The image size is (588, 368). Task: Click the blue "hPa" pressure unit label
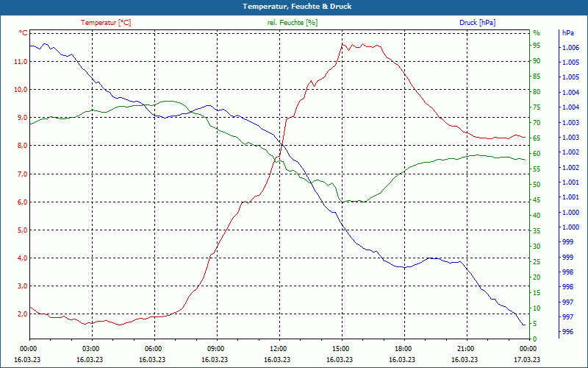pos(567,32)
